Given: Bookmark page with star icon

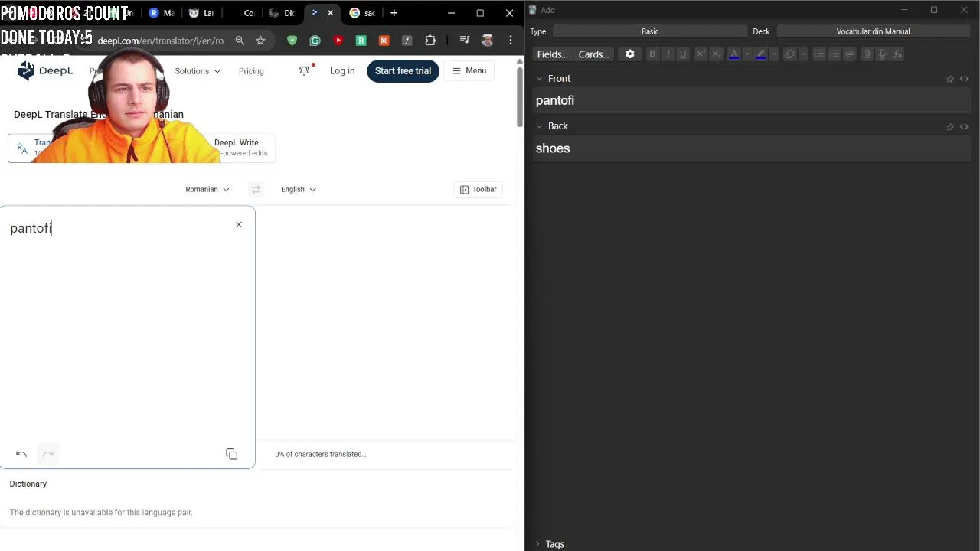Looking at the screenshot, I should click(260, 41).
